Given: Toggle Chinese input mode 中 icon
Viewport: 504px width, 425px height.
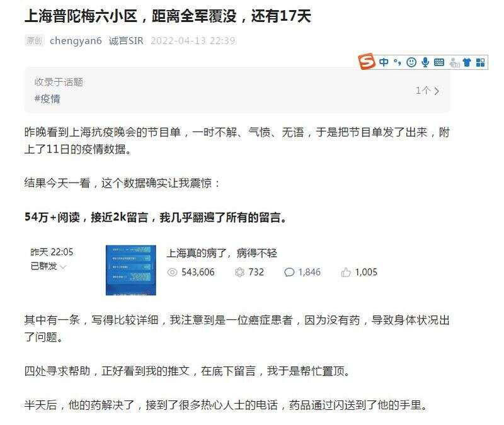Looking at the screenshot, I should coord(384,62).
